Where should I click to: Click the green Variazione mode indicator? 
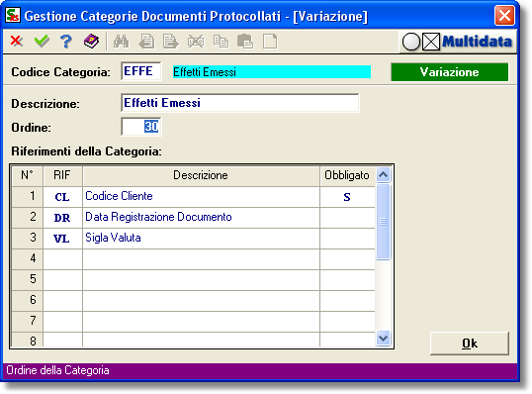(450, 72)
